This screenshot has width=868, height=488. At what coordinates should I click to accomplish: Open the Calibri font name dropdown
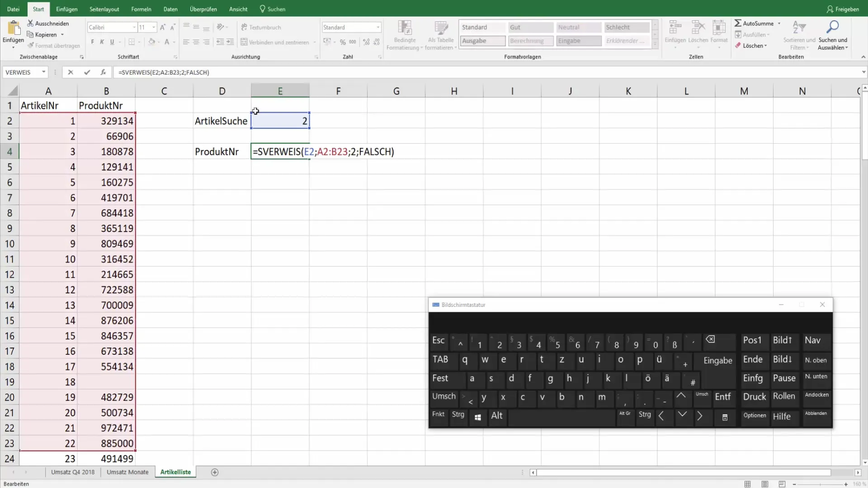(x=134, y=28)
